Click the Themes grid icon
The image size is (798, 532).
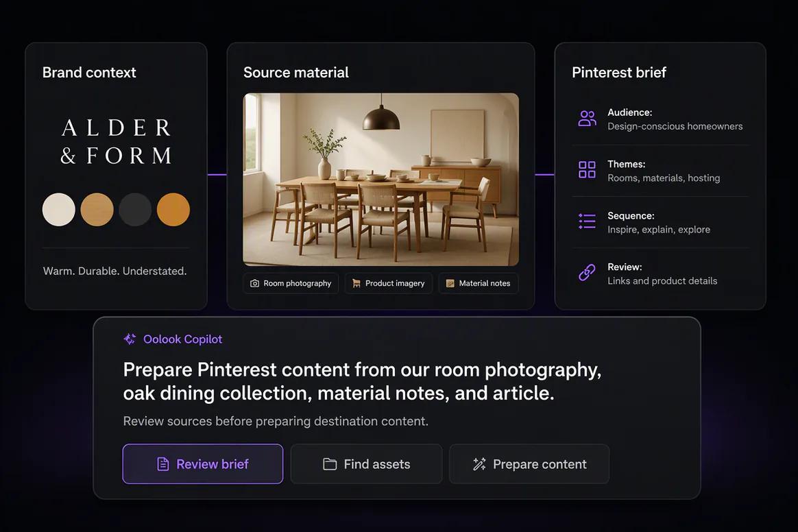pyautogui.click(x=587, y=169)
